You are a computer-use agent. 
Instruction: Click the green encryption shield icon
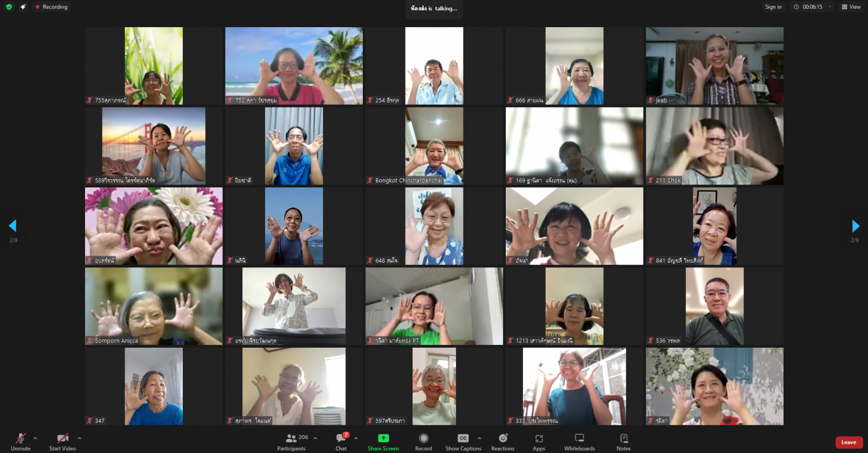[x=9, y=7]
